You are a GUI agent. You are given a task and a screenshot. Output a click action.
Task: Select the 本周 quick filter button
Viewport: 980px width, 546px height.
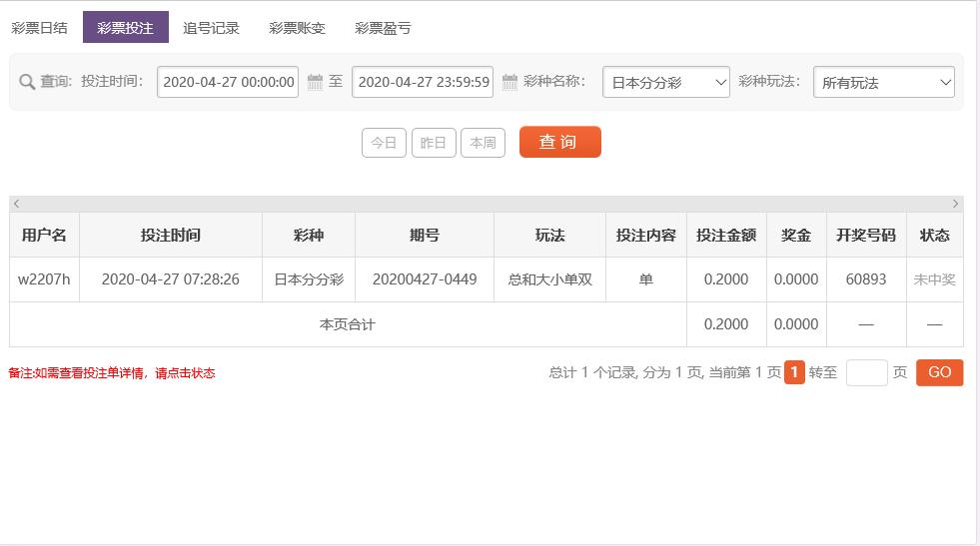point(483,143)
